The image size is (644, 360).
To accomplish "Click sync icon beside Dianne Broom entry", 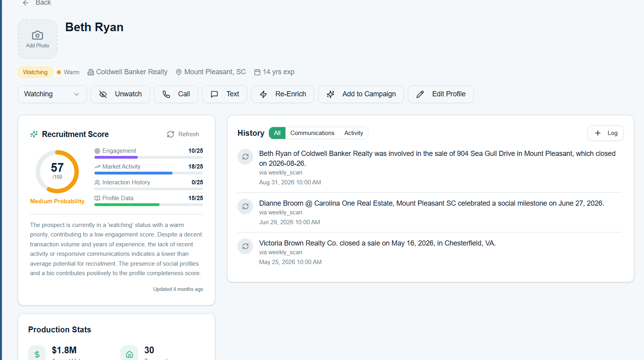I will click(245, 206).
